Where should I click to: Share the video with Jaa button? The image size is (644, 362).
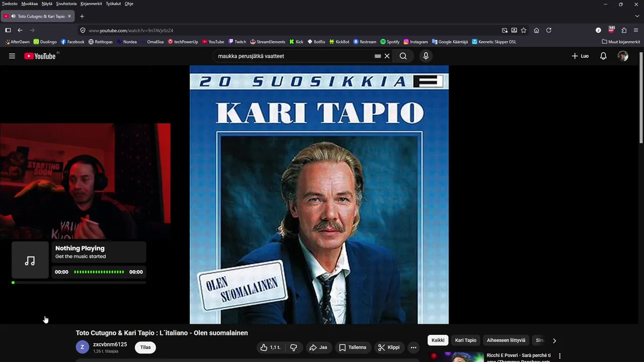pyautogui.click(x=318, y=347)
